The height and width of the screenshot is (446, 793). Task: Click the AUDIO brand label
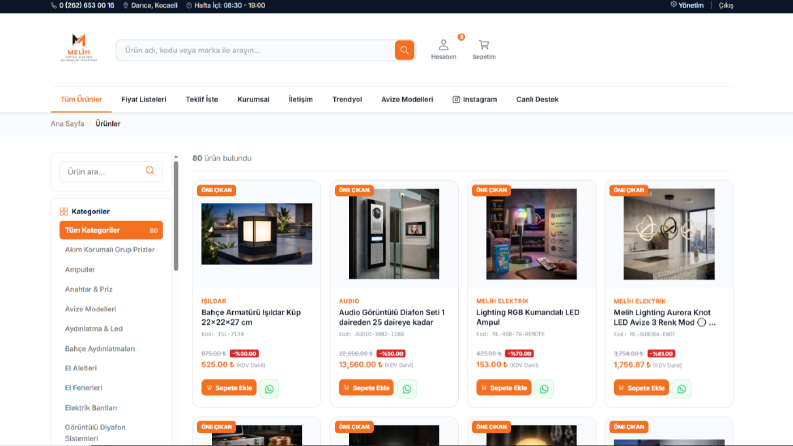click(x=349, y=301)
